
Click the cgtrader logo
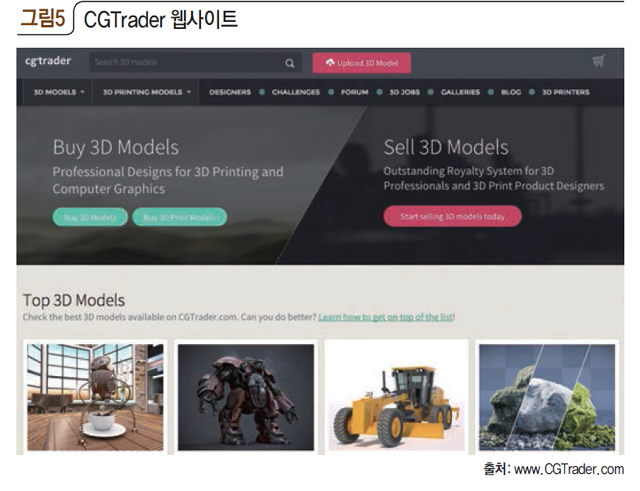(48, 61)
